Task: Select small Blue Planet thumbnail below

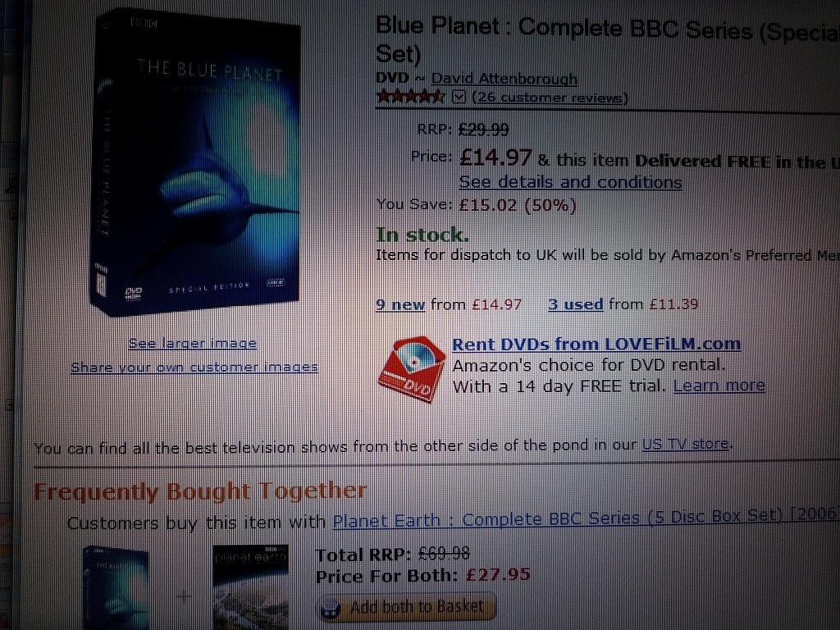Action: [116, 587]
